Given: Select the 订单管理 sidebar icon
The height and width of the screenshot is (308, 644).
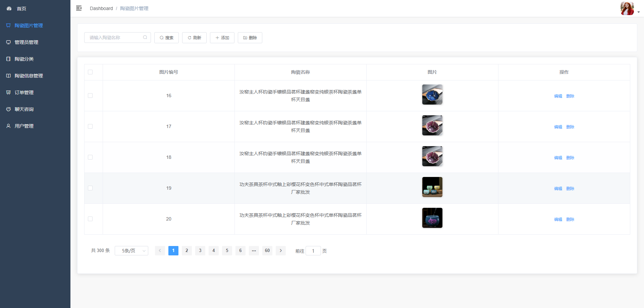Looking at the screenshot, I should 8,93.
